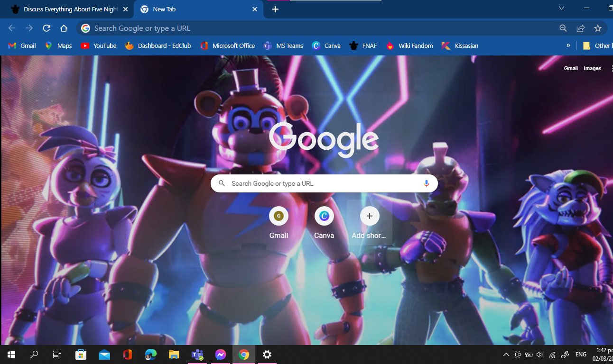Screen dimensions: 613x364
Task: Close the New Tab tab
Action: pos(255,9)
